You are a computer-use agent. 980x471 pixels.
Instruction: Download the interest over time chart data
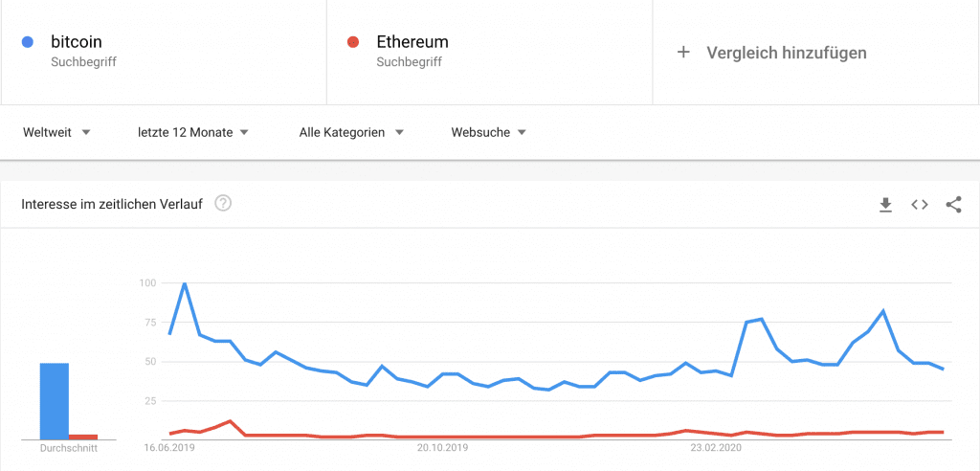pyautogui.click(x=885, y=204)
